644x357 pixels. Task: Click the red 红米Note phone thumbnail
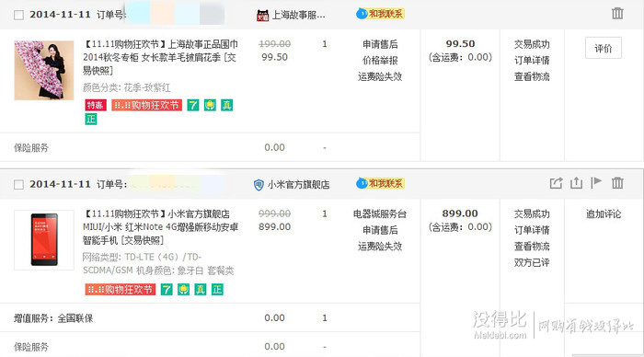(44, 240)
